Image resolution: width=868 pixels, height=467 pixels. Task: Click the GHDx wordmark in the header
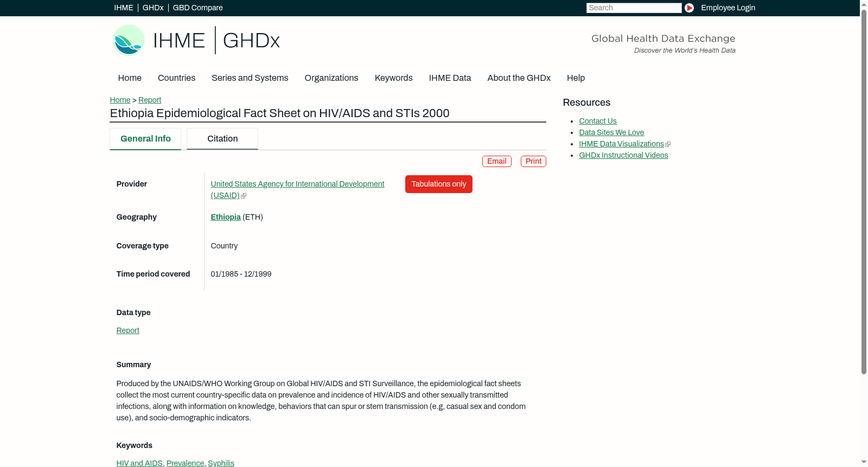(251, 41)
